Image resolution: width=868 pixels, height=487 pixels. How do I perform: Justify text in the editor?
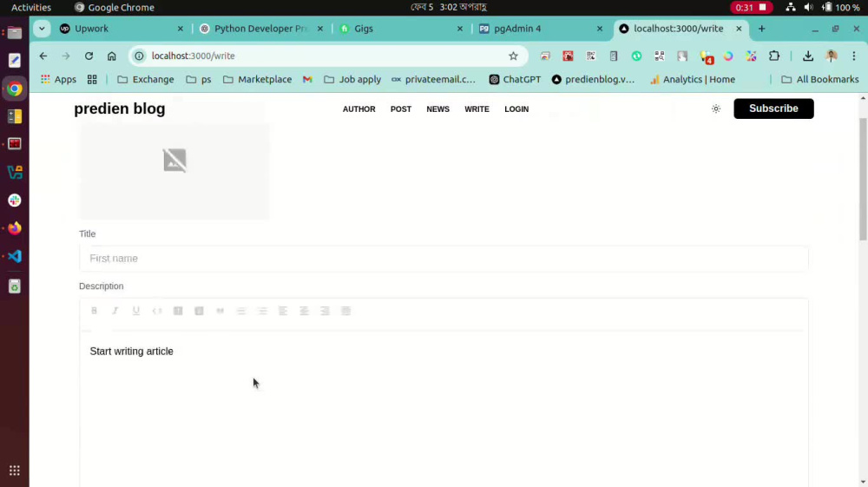pos(346,311)
